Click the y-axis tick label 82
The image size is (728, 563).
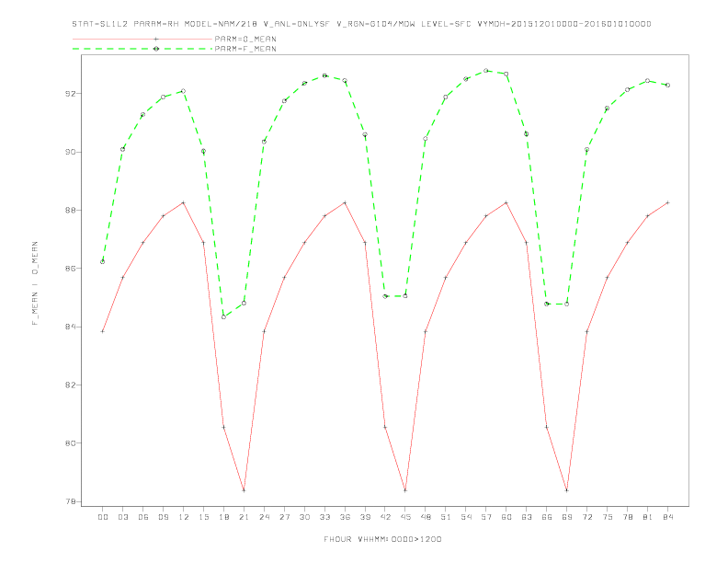[70, 385]
